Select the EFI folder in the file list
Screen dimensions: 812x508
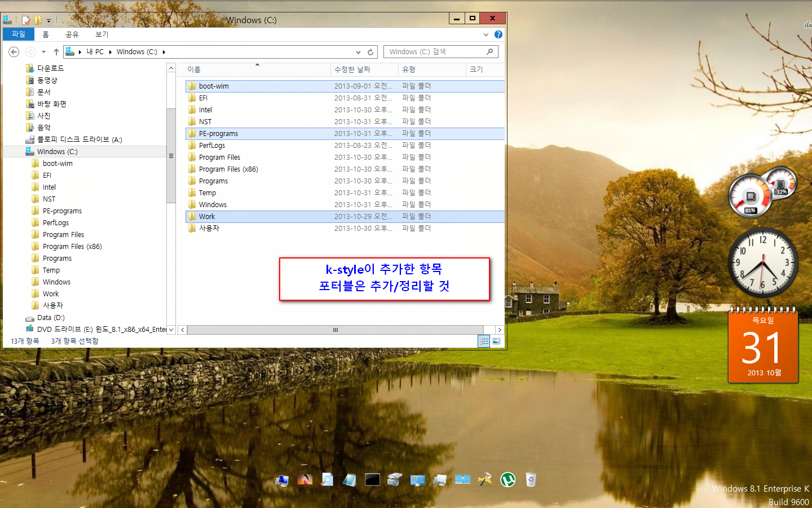[345, 98]
